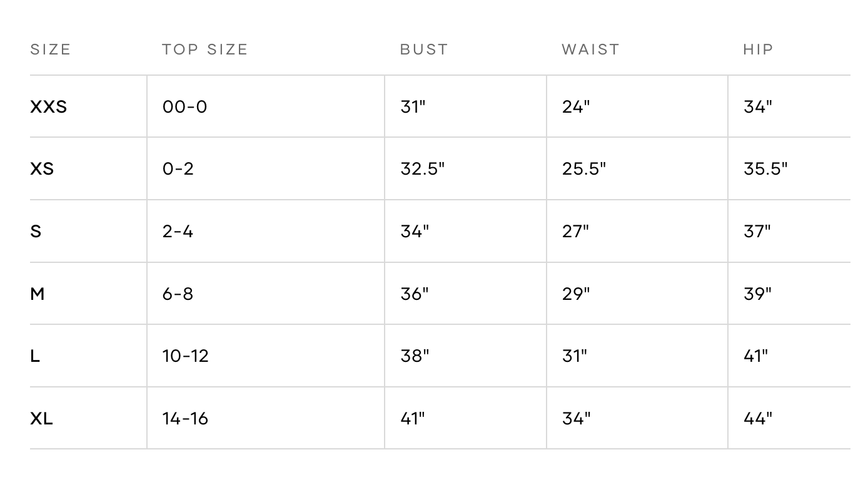Click the 32.5" bust measurement
This screenshot has height=477, width=868.
[423, 169]
